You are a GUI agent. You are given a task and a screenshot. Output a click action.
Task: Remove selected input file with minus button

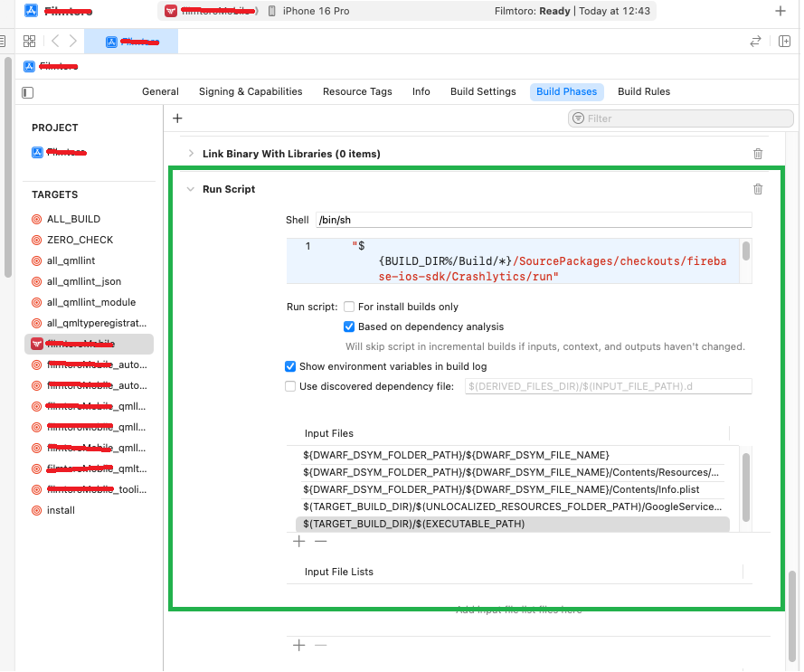[320, 541]
